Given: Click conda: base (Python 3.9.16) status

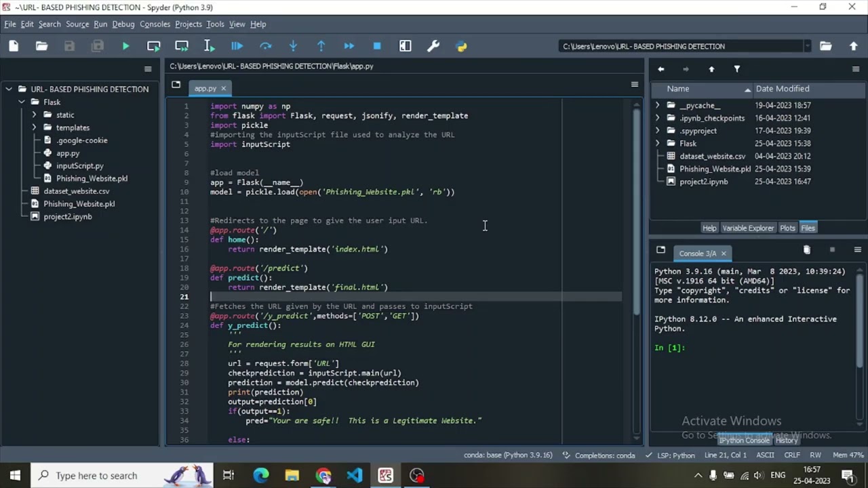Looking at the screenshot, I should (x=508, y=455).
